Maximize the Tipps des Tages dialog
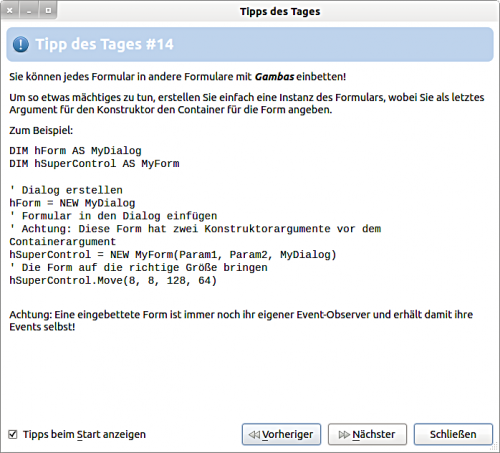The width and height of the screenshot is (500, 453). tap(48, 10)
